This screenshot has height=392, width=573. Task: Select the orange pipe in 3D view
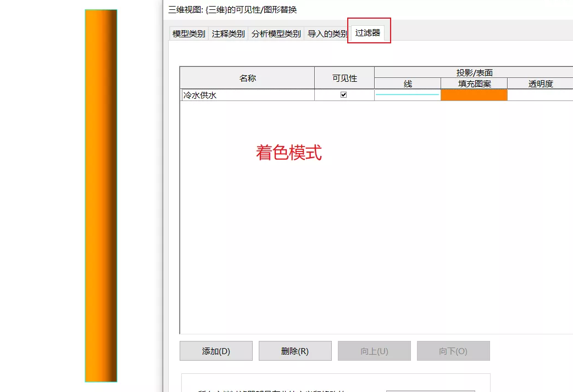[x=101, y=195]
